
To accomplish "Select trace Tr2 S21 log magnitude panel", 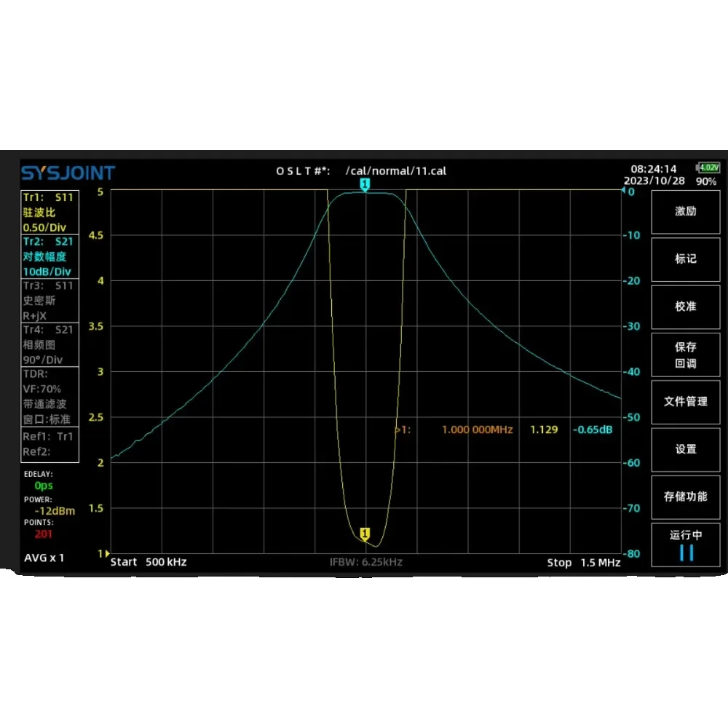I will point(50,256).
